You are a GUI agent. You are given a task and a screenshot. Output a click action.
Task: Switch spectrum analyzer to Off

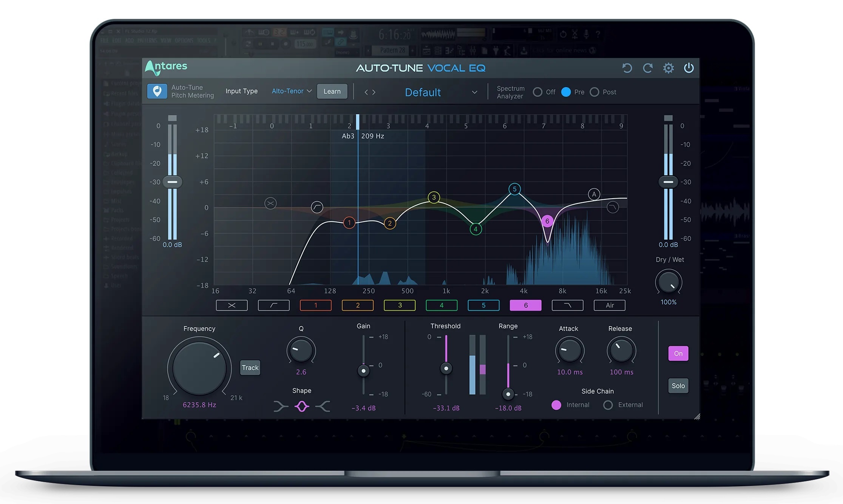point(538,92)
